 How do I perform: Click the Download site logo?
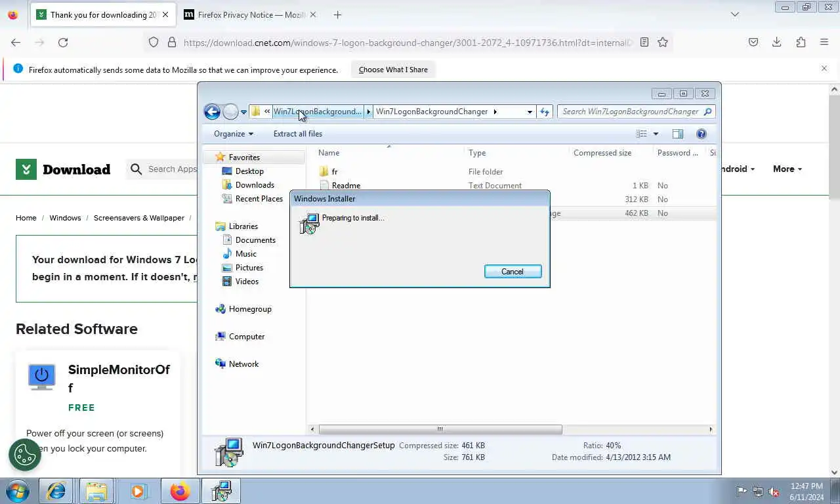[x=63, y=169]
